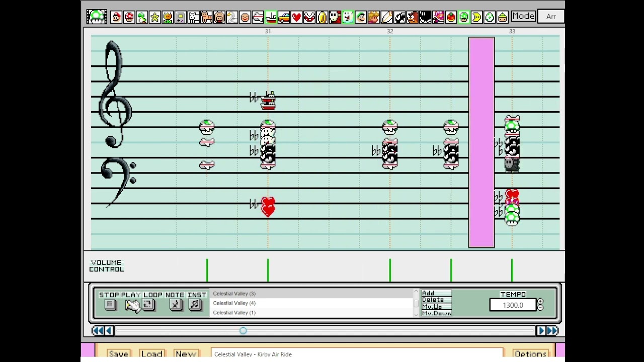Click Mv.Down to move song down

(436, 313)
